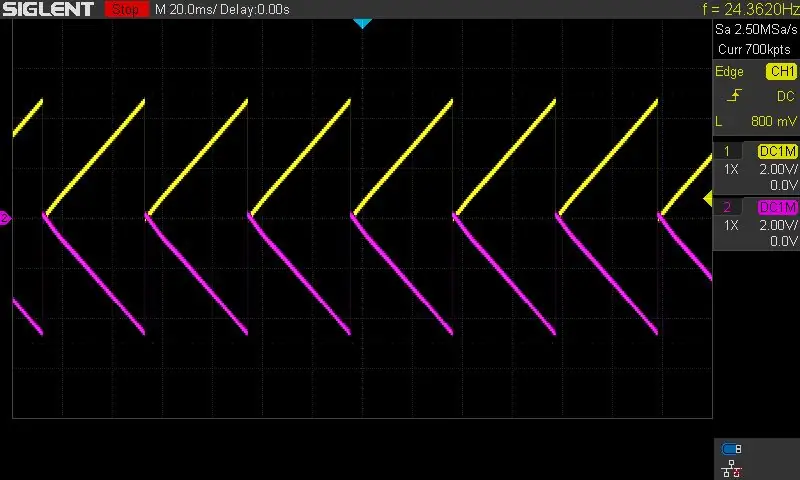Click the yellow DC1M channel 1 badge
Viewport: 800px width, 480px height.
coord(778,151)
